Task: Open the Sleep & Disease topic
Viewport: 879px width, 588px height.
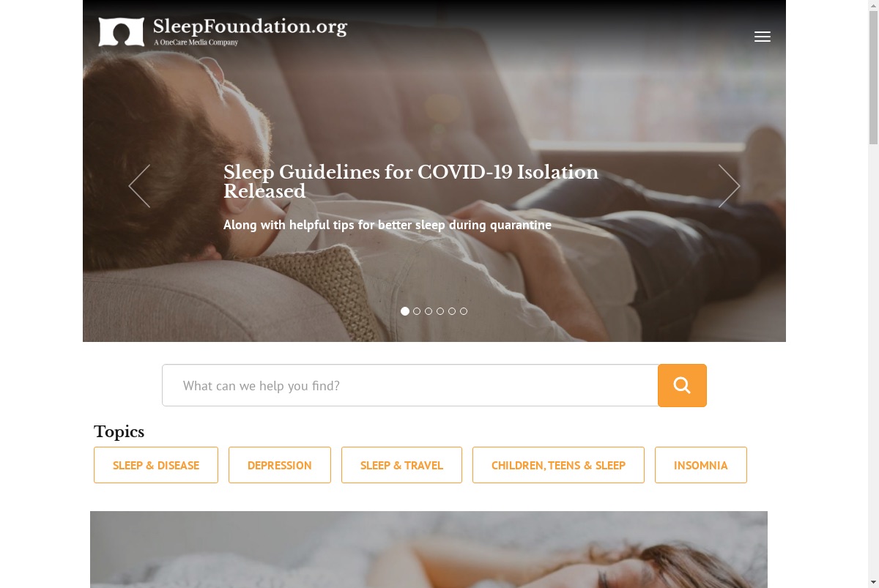Action: (156, 465)
